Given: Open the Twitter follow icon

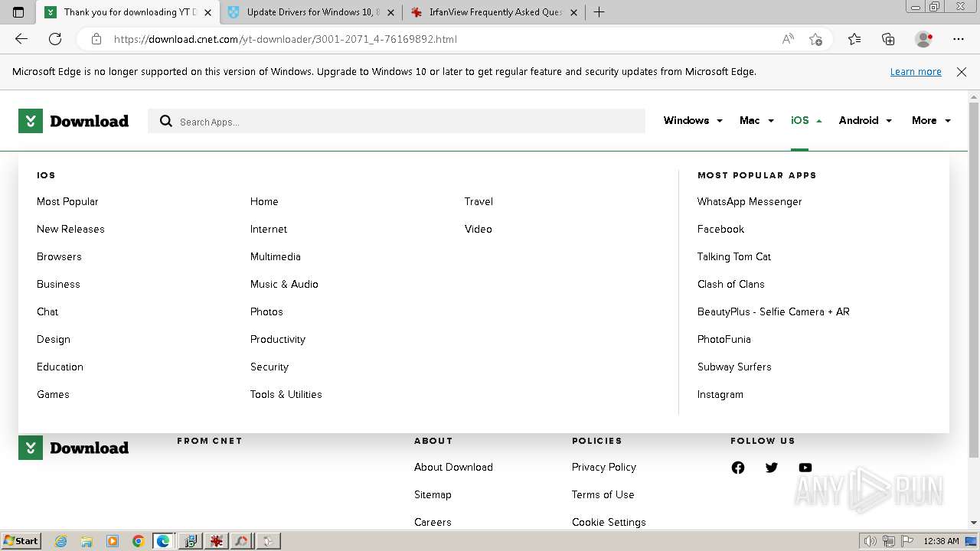Looking at the screenshot, I should [x=772, y=468].
